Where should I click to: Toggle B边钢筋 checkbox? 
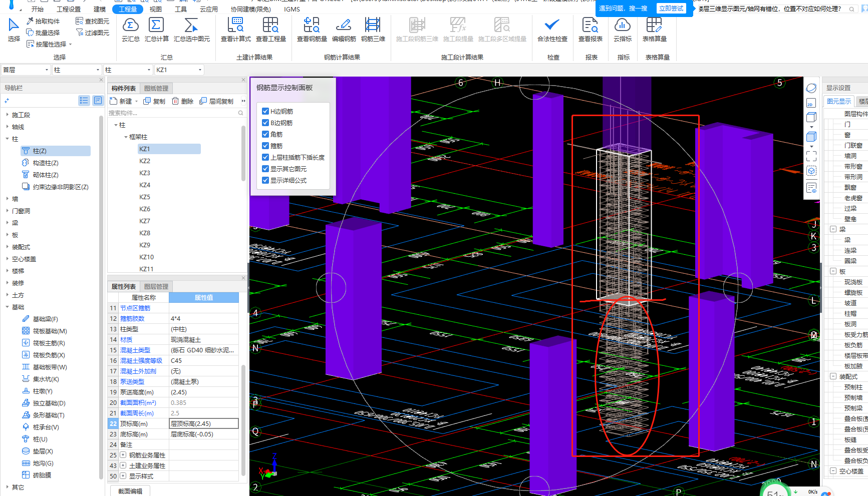point(265,123)
